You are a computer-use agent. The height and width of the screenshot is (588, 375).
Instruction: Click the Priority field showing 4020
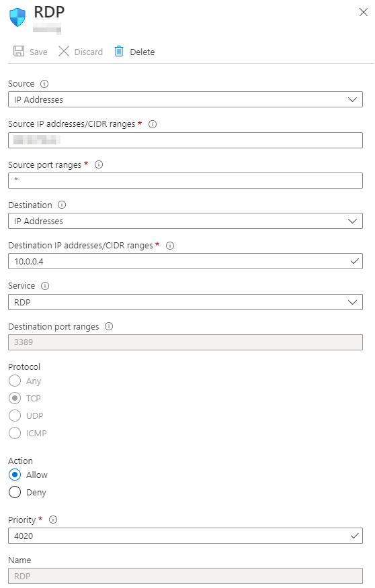pyautogui.click(x=185, y=536)
